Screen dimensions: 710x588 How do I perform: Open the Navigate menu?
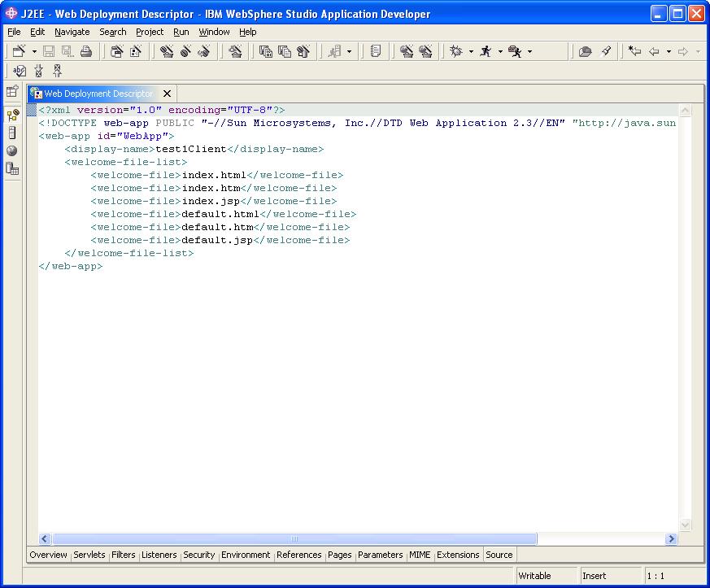(72, 32)
